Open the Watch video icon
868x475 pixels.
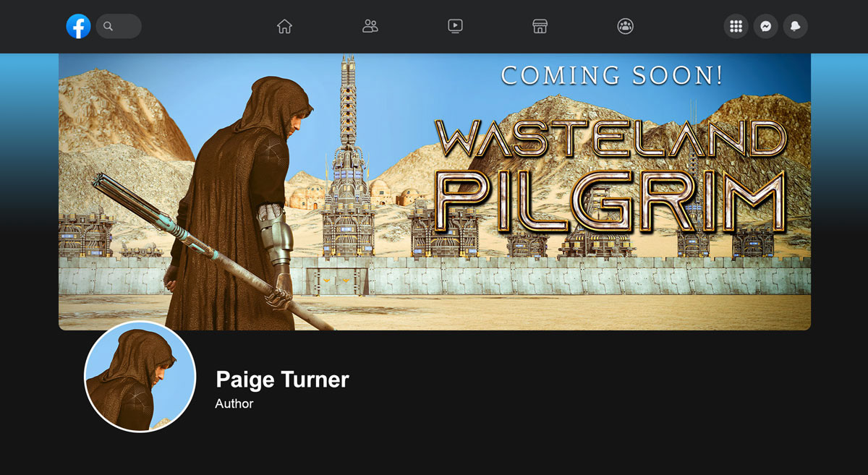455,27
